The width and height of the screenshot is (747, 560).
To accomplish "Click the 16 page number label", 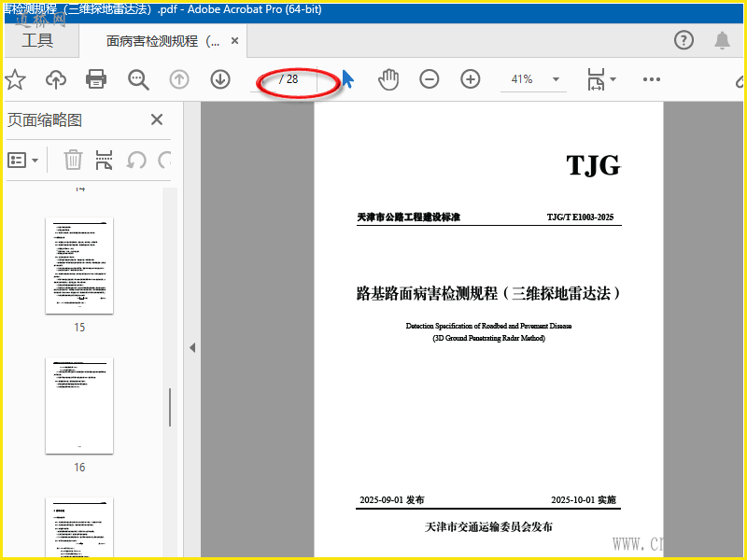I will (79, 468).
